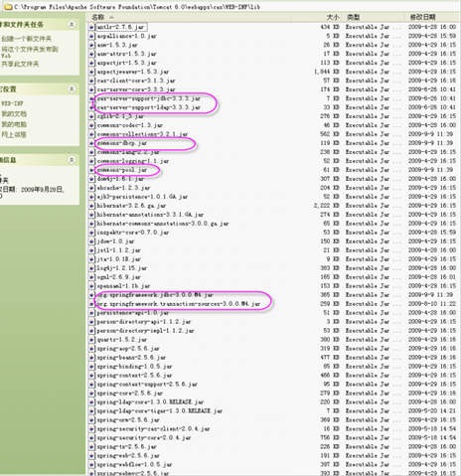461x476 pixels.
Task: Click the 共享此文件夹 link
Action: [20, 64]
